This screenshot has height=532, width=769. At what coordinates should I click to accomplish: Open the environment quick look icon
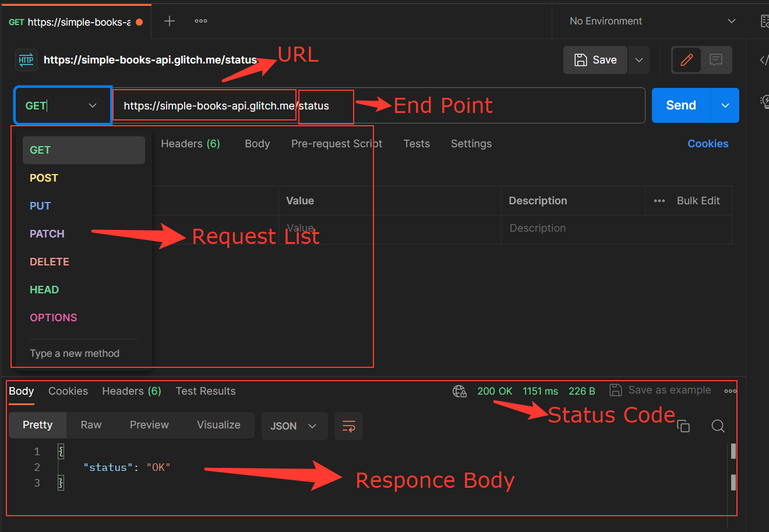tap(765, 22)
